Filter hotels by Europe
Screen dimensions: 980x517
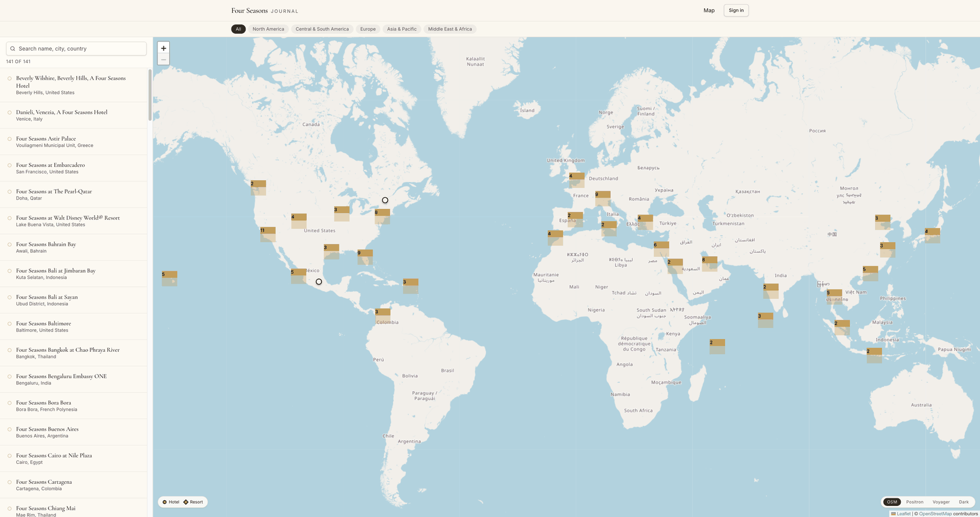coord(367,29)
